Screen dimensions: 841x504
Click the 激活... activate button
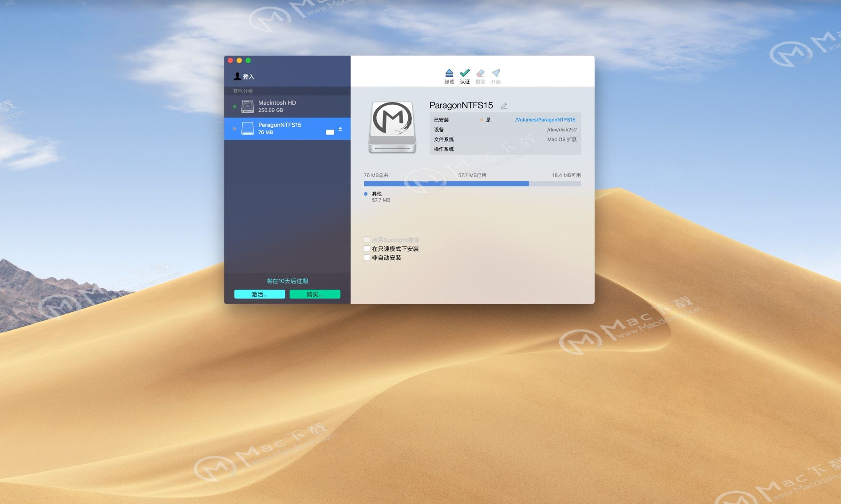[260, 294]
